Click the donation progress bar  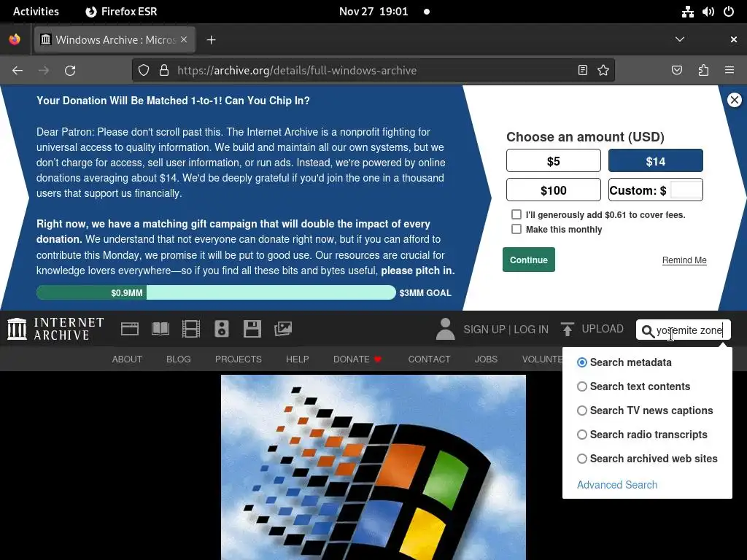(x=216, y=292)
